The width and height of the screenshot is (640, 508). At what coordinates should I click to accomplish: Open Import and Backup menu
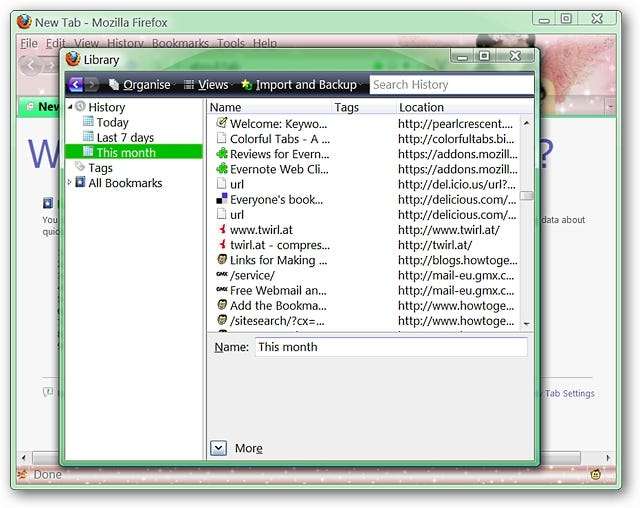pyautogui.click(x=300, y=84)
